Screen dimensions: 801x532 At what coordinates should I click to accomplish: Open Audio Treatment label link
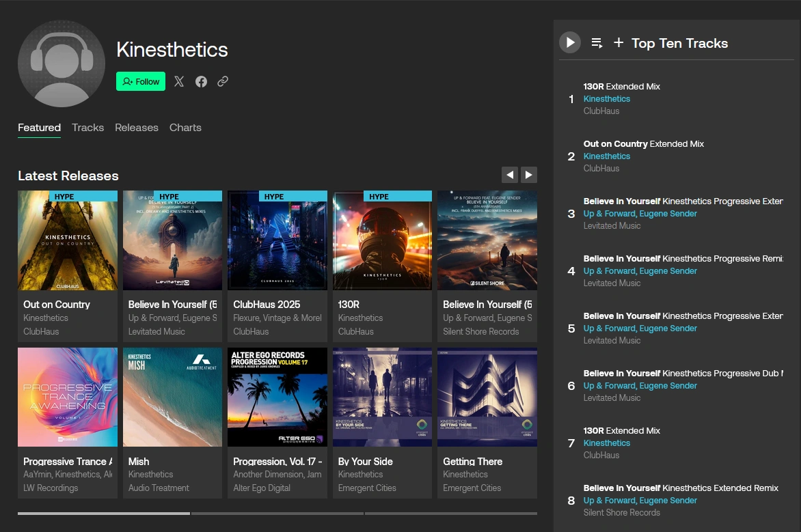coord(159,488)
